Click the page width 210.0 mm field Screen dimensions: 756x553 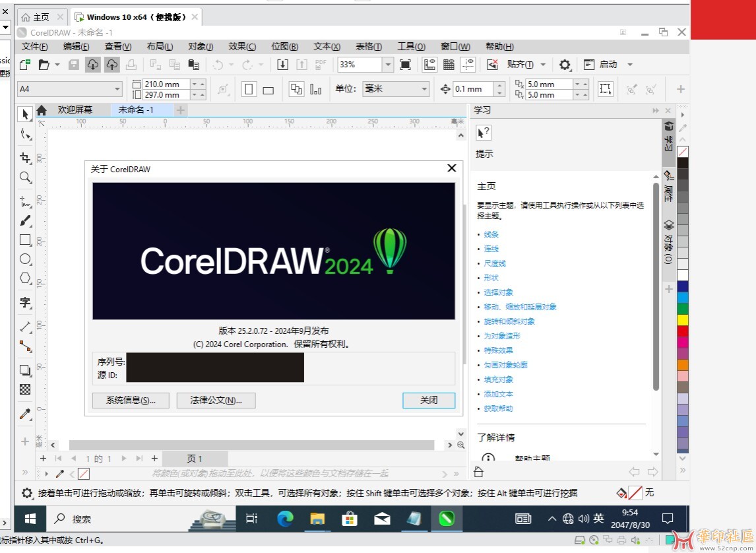166,84
